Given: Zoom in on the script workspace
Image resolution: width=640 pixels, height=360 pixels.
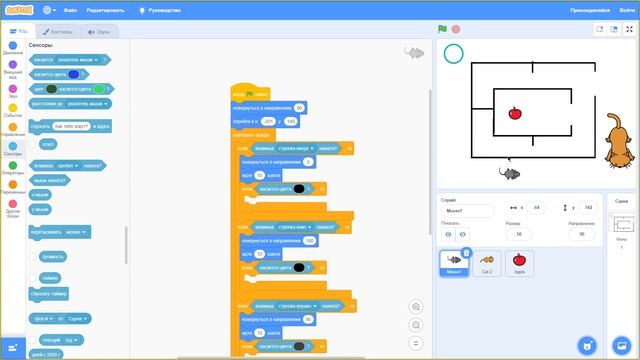Looking at the screenshot, I should click(x=416, y=307).
